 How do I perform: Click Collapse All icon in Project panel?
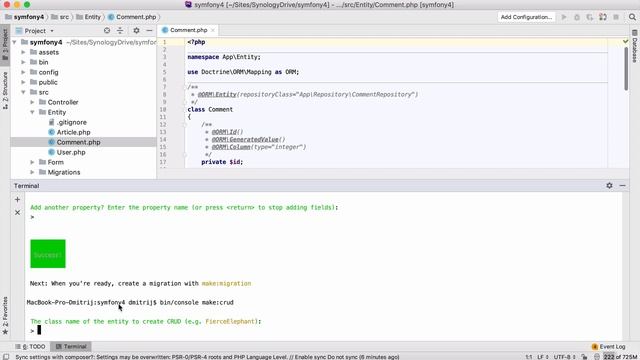tap(120, 31)
